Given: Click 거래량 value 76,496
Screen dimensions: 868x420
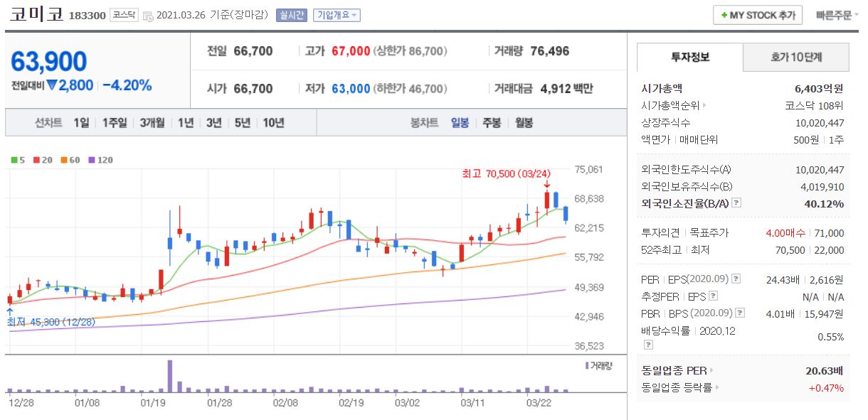Looking at the screenshot, I should [549, 51].
